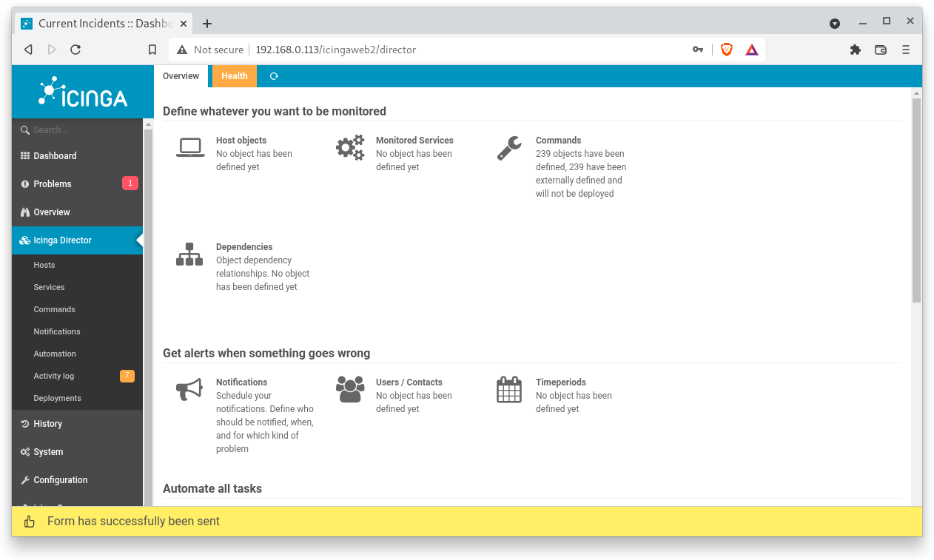The height and width of the screenshot is (560, 934).
Task: Click the gears icon for Monitored Services
Action: [349, 146]
